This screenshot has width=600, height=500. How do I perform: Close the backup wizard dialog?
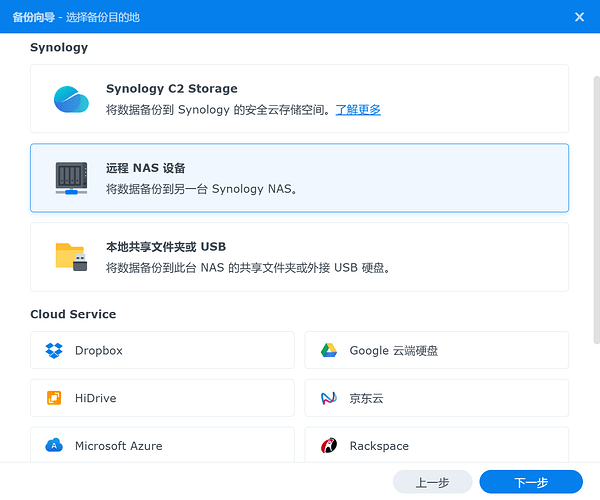tap(580, 16)
